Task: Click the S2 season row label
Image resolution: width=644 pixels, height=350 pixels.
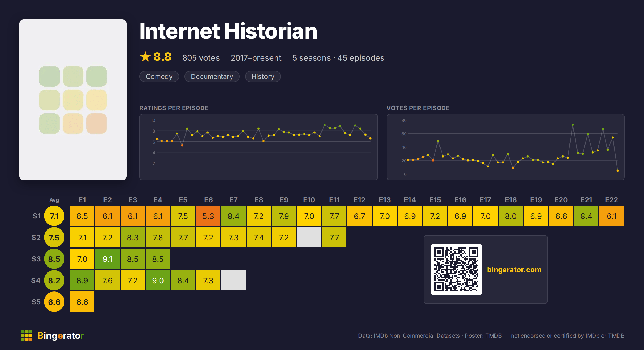Action: coord(36,238)
